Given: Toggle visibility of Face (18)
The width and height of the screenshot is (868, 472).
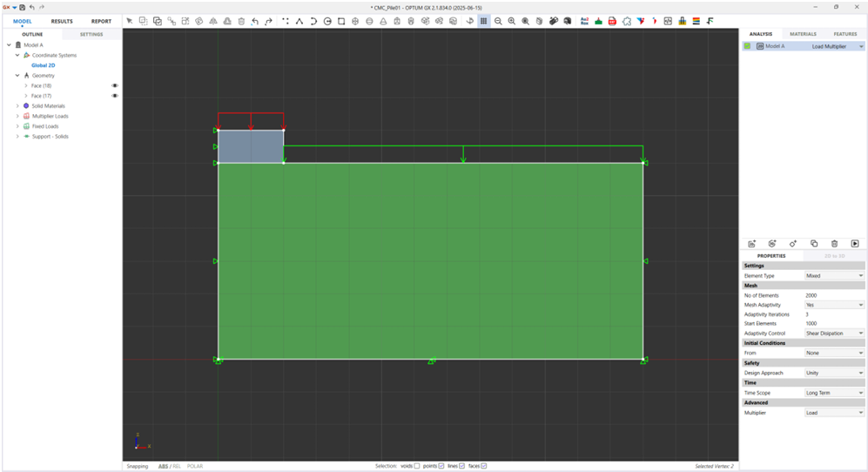Looking at the screenshot, I should pyautogui.click(x=115, y=85).
